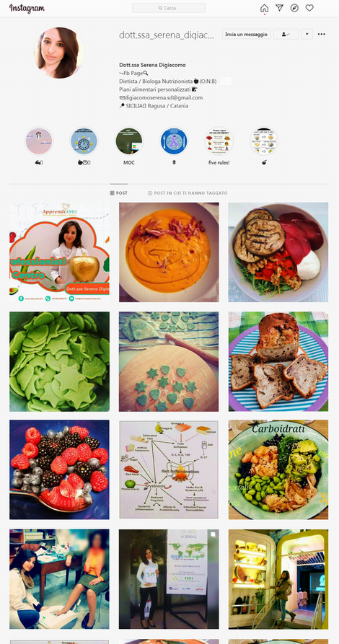Select the POST tab
The width and height of the screenshot is (339, 644).
pyautogui.click(x=119, y=193)
